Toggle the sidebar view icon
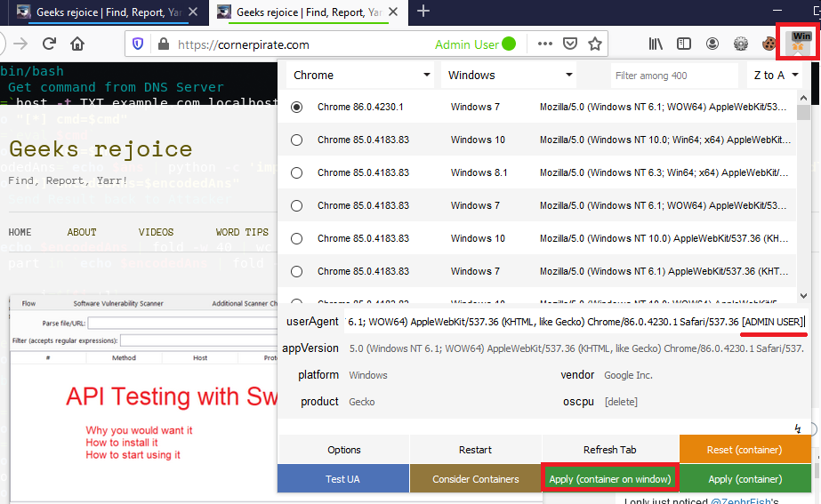This screenshot has width=821, height=504. tap(684, 44)
